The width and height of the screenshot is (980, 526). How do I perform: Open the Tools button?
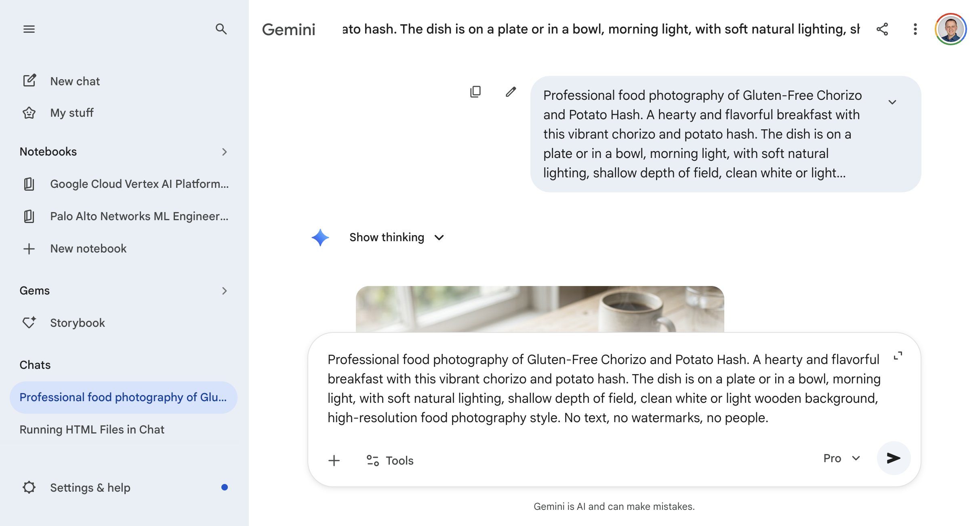390,461
